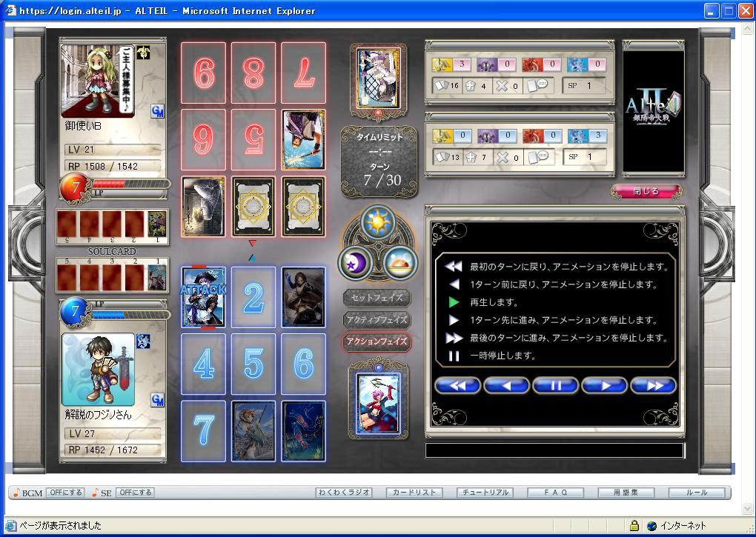756x537 pixels.
Task: Open the F A Q page
Action: [x=555, y=493]
